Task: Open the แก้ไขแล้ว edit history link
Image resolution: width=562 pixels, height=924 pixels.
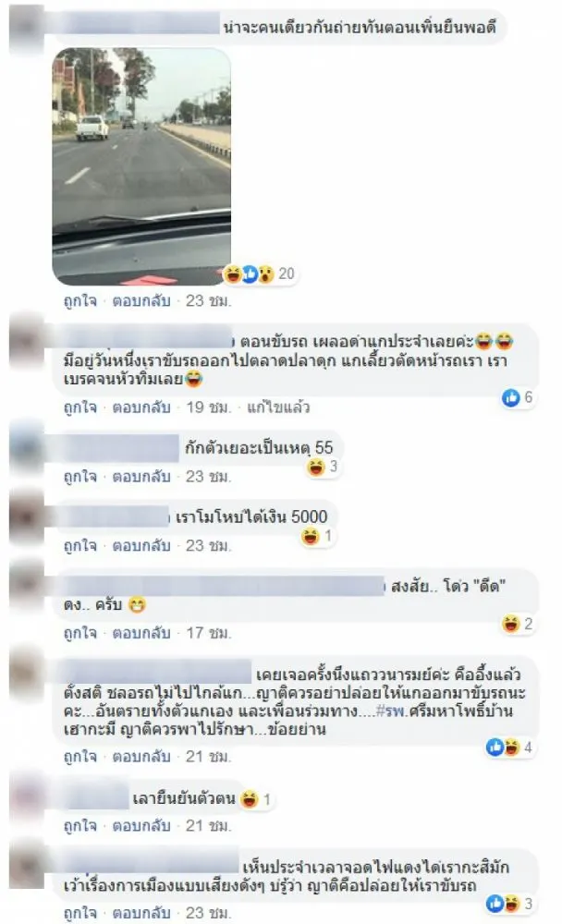Action: point(277,407)
